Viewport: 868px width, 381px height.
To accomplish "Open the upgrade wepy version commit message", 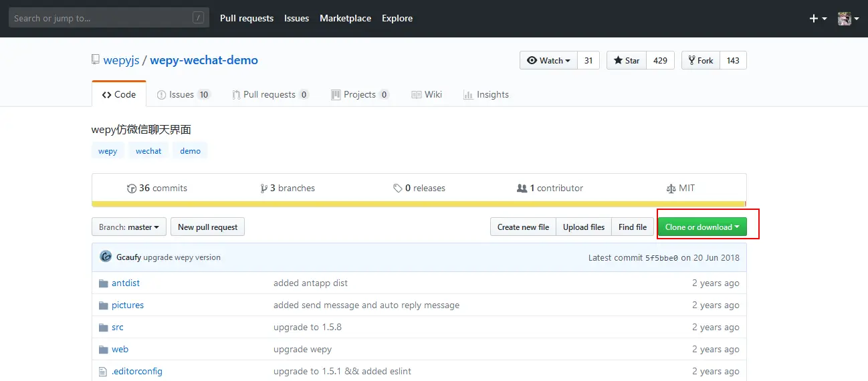I will [x=182, y=257].
